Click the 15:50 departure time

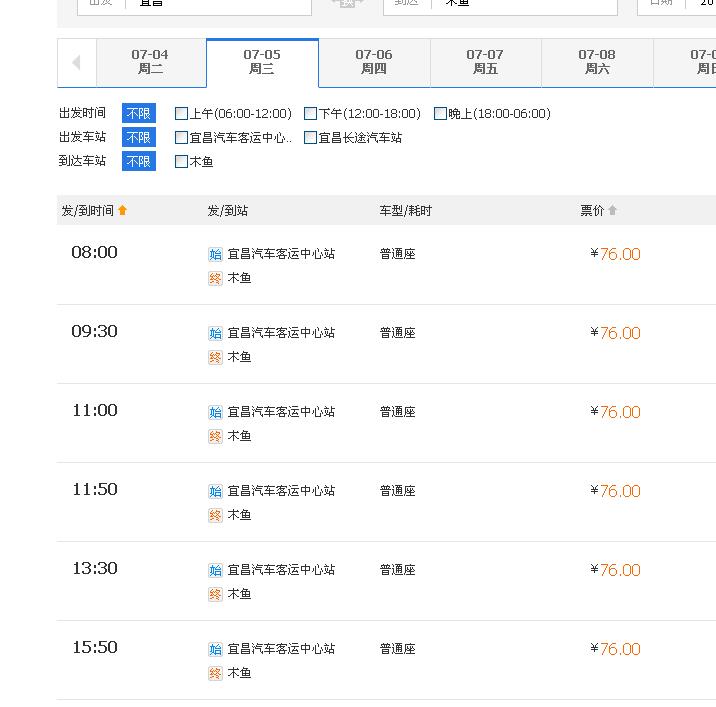tap(95, 648)
